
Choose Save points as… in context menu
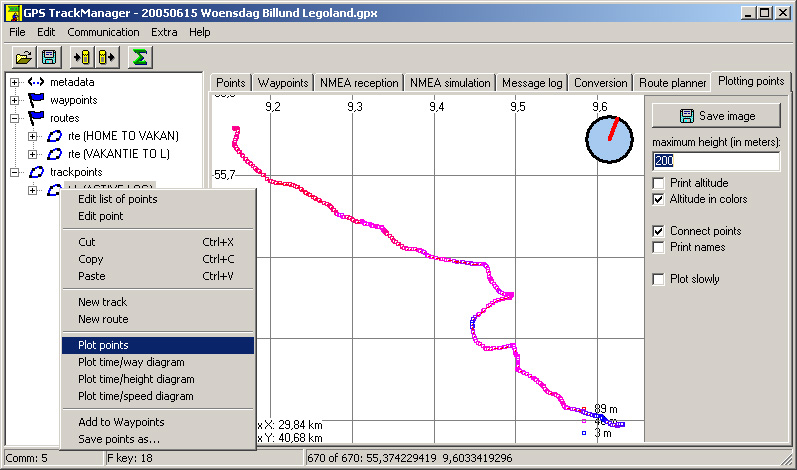point(158,439)
